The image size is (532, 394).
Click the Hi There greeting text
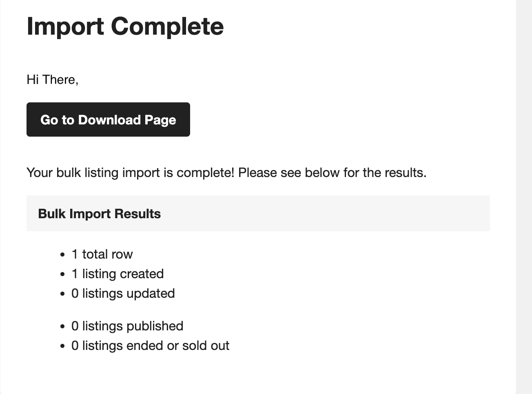click(52, 79)
